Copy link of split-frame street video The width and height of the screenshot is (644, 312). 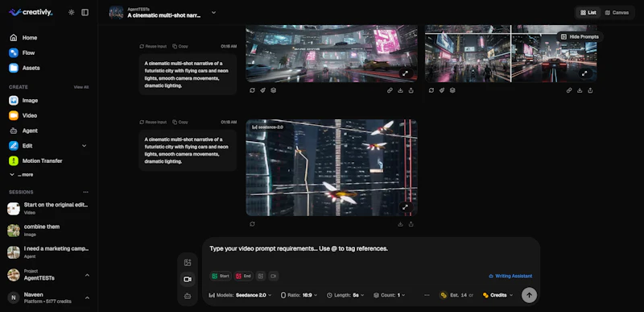569,90
